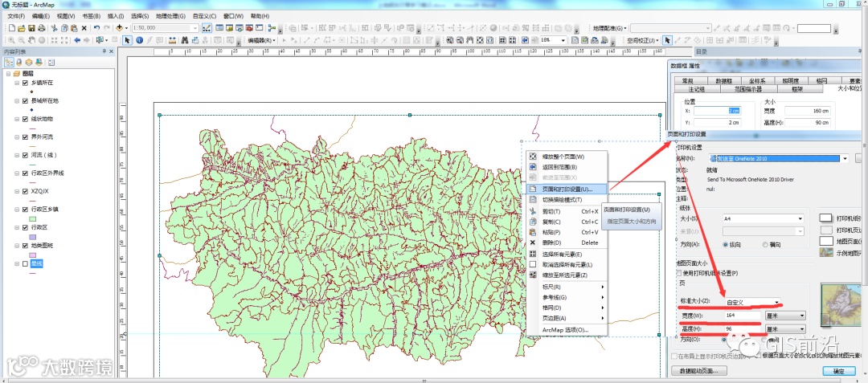Click the Save icon in the toolbar
Screen dimensions: 868x383
pos(31,28)
